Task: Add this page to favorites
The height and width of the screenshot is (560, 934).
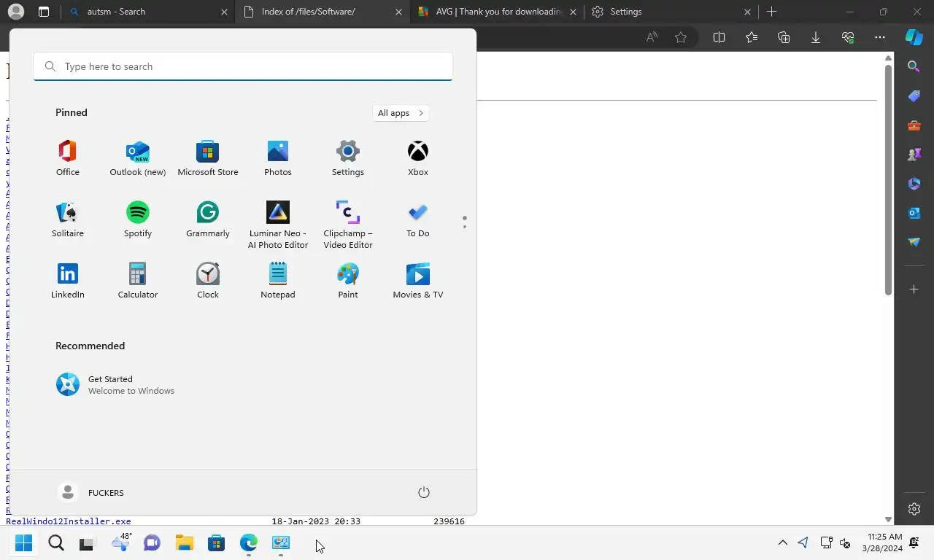Action: 681,37
